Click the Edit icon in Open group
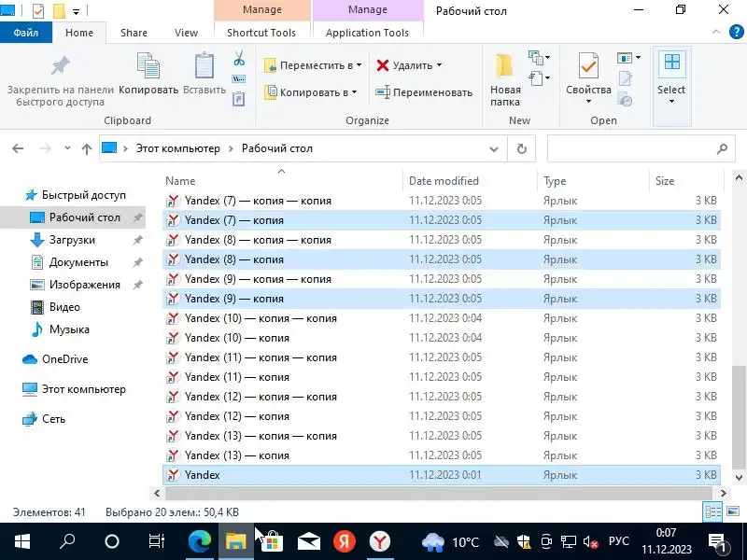Viewport: 747px width, 560px height. pyautogui.click(x=625, y=78)
